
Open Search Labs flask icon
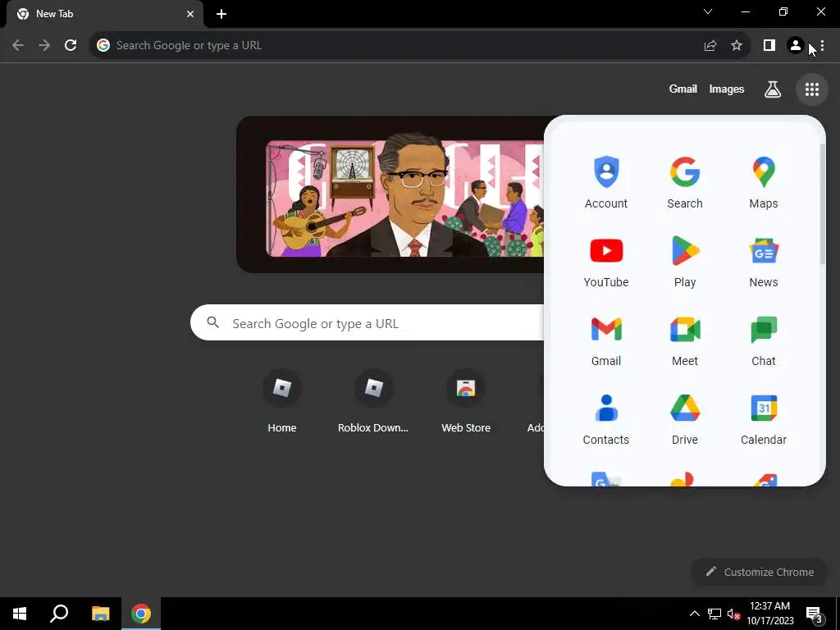coord(772,89)
